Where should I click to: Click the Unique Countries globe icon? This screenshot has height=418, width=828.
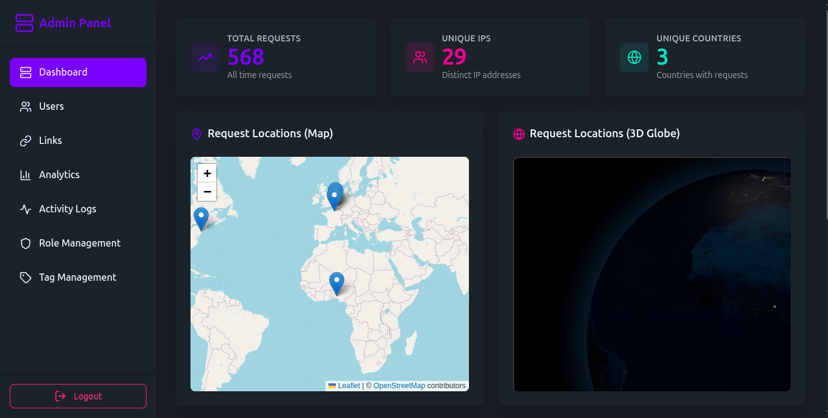click(634, 58)
